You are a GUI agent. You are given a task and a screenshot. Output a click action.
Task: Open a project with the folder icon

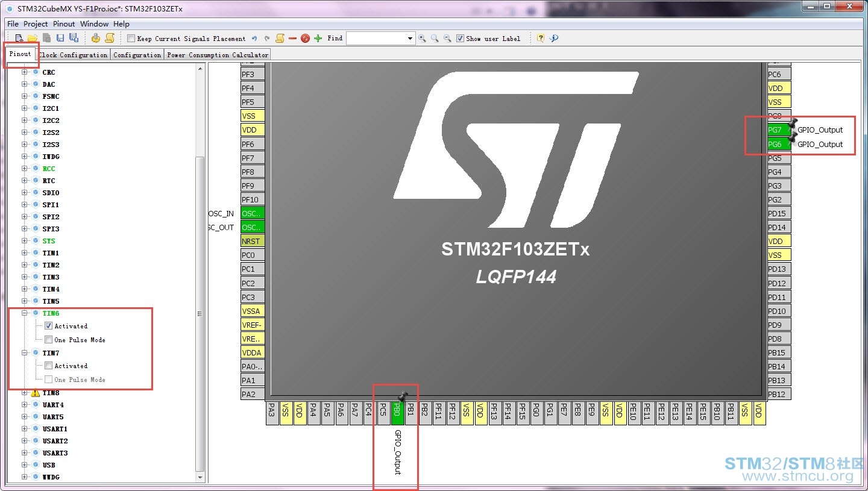click(33, 38)
